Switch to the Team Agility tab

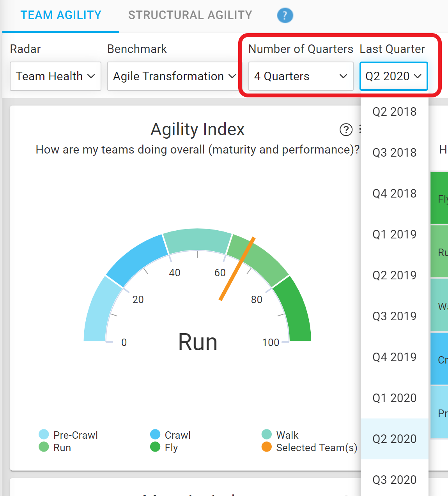61,15
